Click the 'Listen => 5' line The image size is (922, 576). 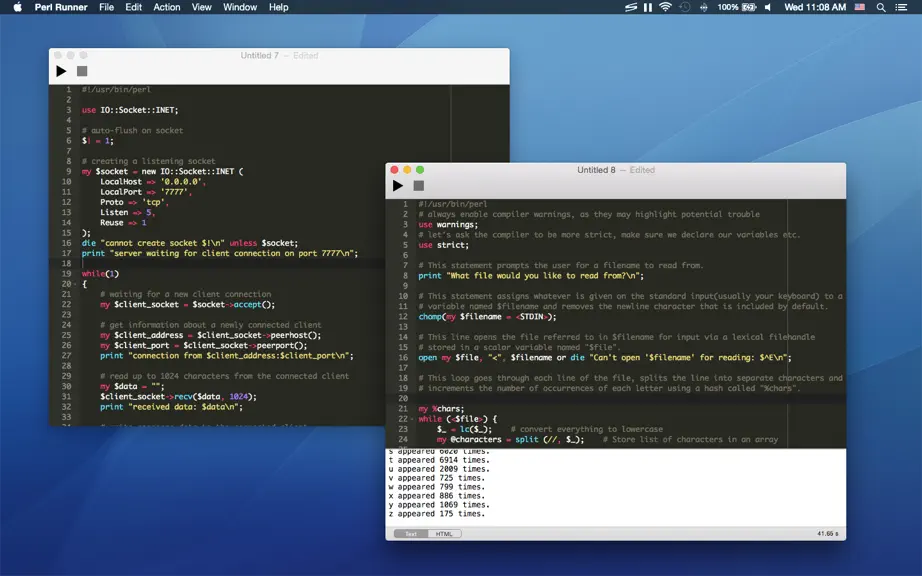click(x=127, y=212)
